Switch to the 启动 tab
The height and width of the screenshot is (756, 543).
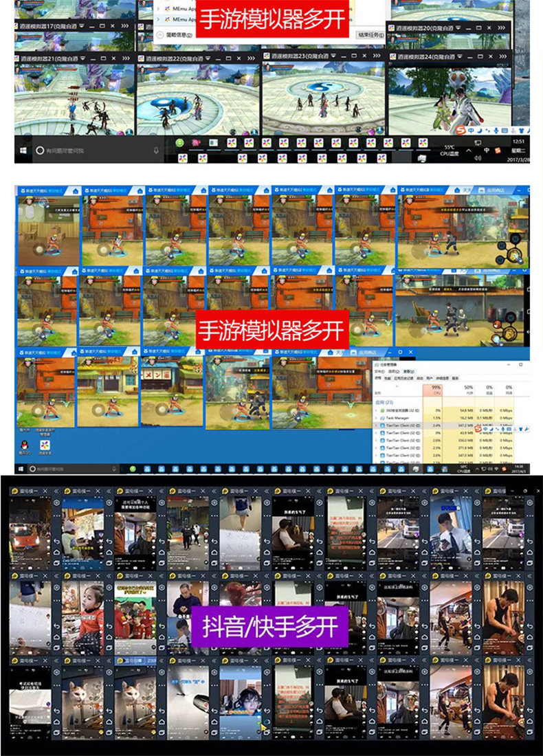[x=419, y=379]
